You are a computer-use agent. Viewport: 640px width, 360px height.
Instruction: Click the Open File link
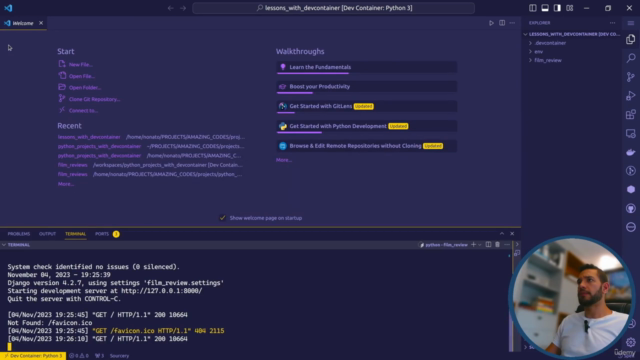pyautogui.click(x=82, y=76)
